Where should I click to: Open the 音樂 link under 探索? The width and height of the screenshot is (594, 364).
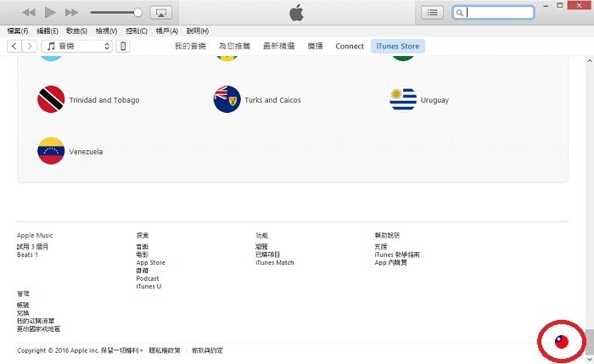(x=143, y=247)
